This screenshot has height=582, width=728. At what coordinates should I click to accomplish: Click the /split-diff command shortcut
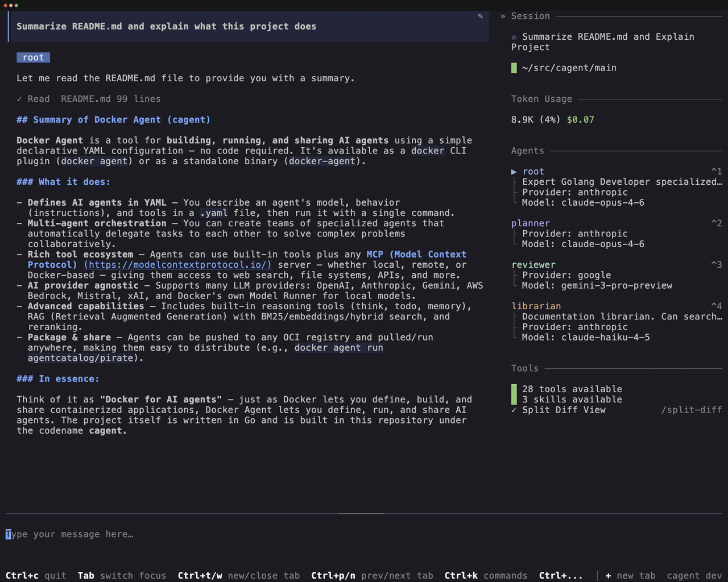coord(692,410)
